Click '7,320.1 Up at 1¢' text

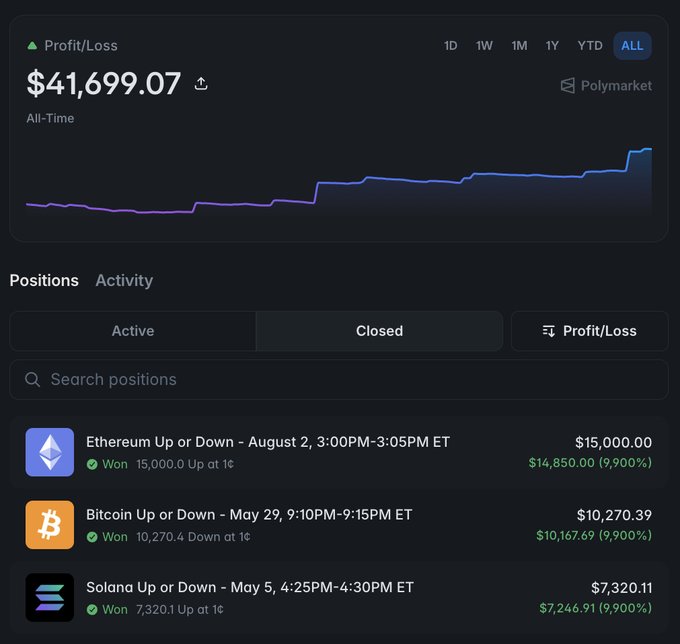point(180,610)
